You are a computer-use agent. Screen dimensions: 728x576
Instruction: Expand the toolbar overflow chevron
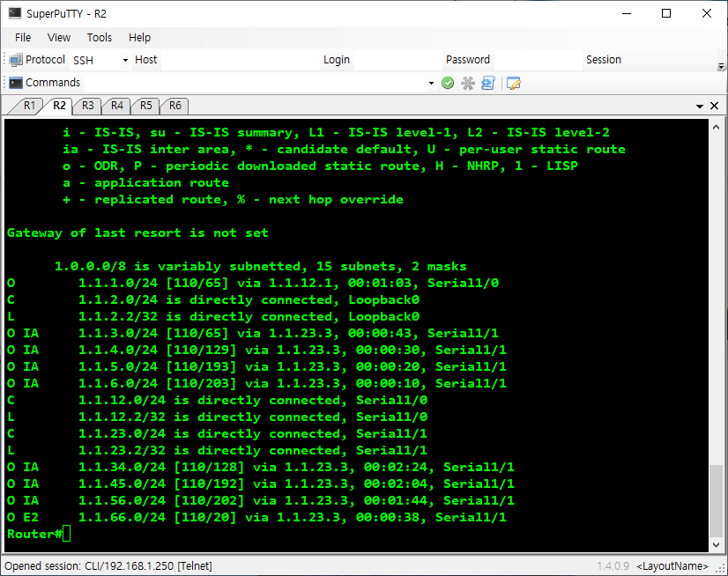coord(721,66)
